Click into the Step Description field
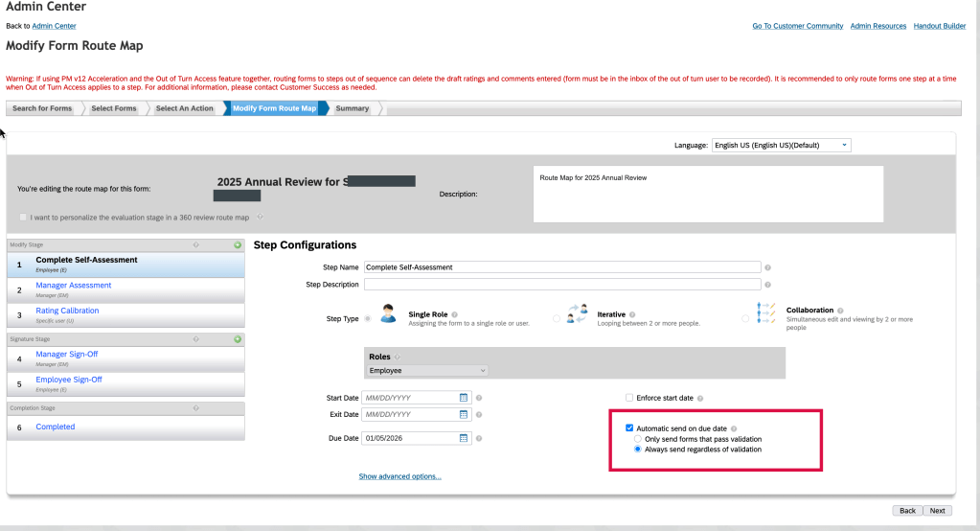Viewport: 980px width, 531px height. point(562,285)
